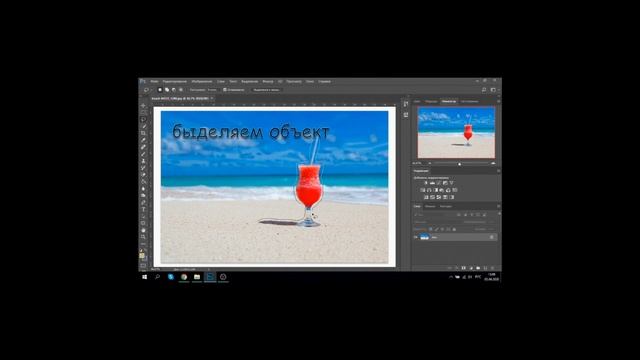640x360 pixels.
Task: Open File Explorer from the taskbar
Action: pyautogui.click(x=197, y=277)
